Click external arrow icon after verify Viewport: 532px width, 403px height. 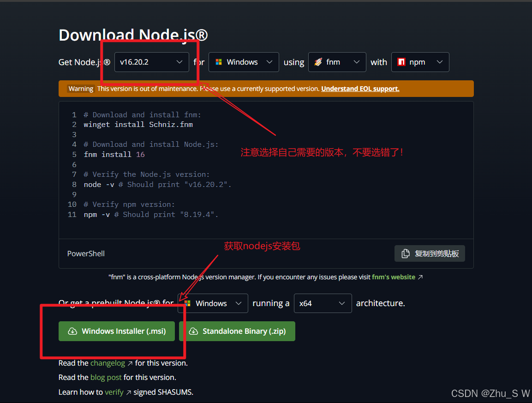pos(129,392)
